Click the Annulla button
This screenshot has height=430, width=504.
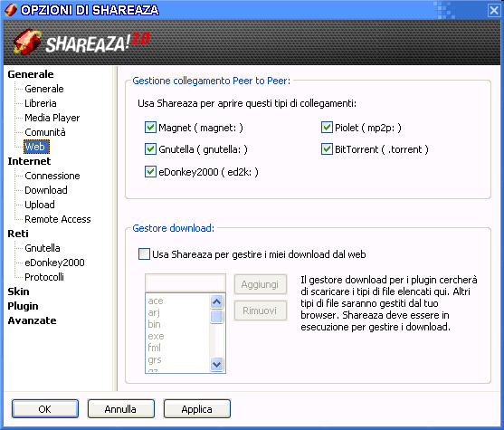[x=121, y=409]
